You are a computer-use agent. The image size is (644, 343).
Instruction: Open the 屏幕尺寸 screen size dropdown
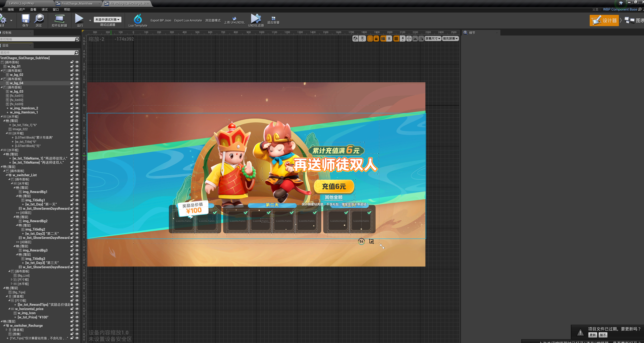coord(433,39)
